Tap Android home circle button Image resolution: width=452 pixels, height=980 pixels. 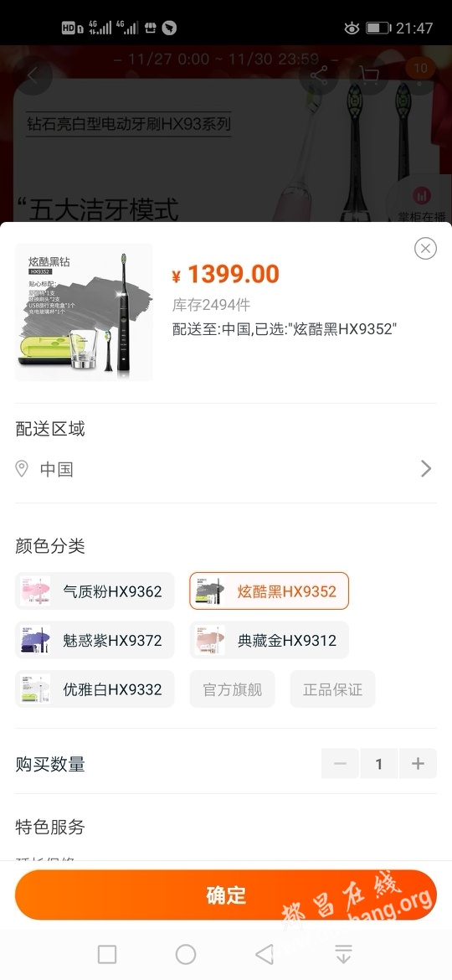[186, 954]
